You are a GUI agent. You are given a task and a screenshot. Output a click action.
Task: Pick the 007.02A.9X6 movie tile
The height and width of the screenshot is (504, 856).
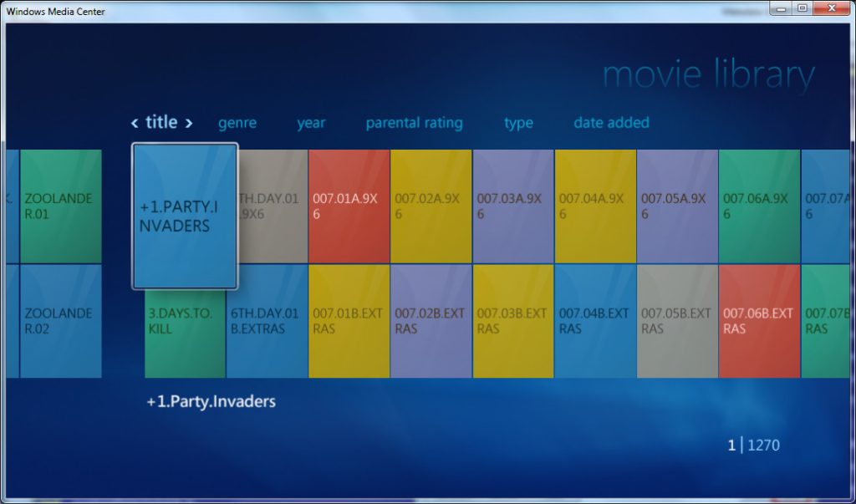tap(431, 206)
